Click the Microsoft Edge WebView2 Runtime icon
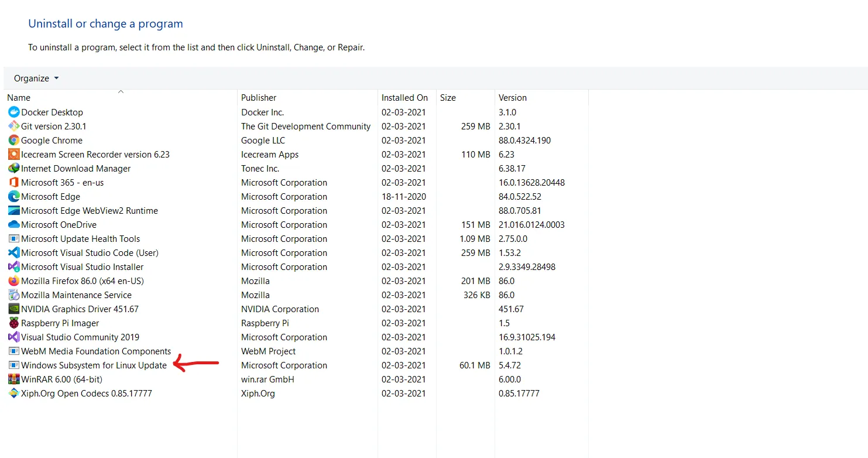Viewport: 868px width, 458px height. pos(13,210)
